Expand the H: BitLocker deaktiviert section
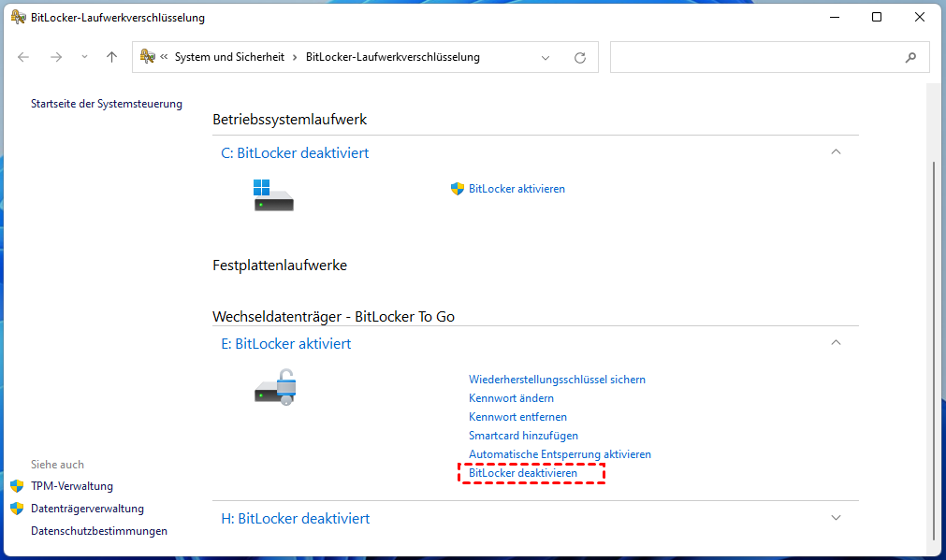 836,518
